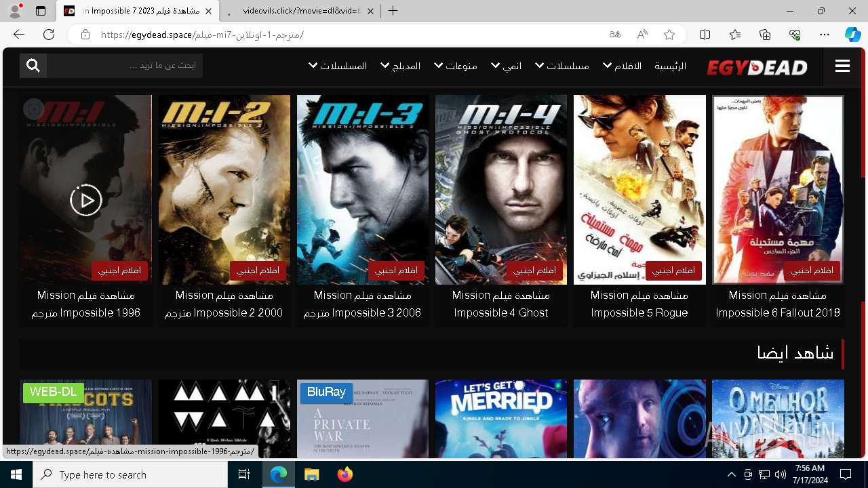Image resolution: width=868 pixels, height=488 pixels.
Task: View site information lock icon
Action: pos(85,35)
